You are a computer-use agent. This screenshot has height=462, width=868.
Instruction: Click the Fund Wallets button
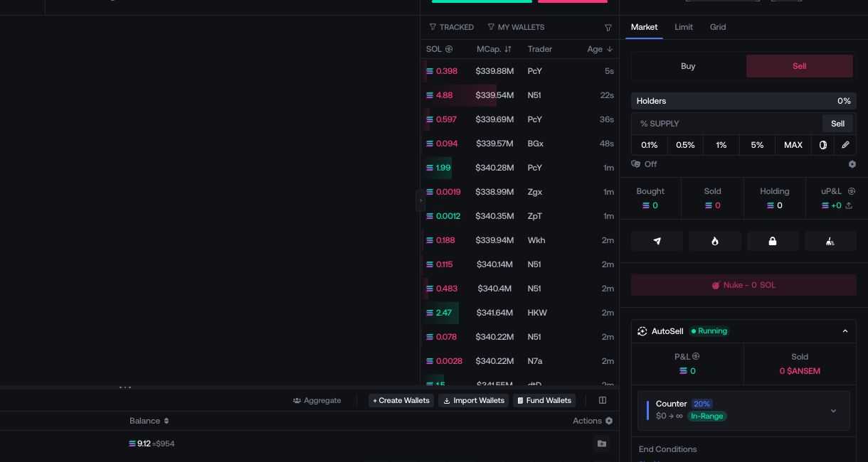[544, 401]
